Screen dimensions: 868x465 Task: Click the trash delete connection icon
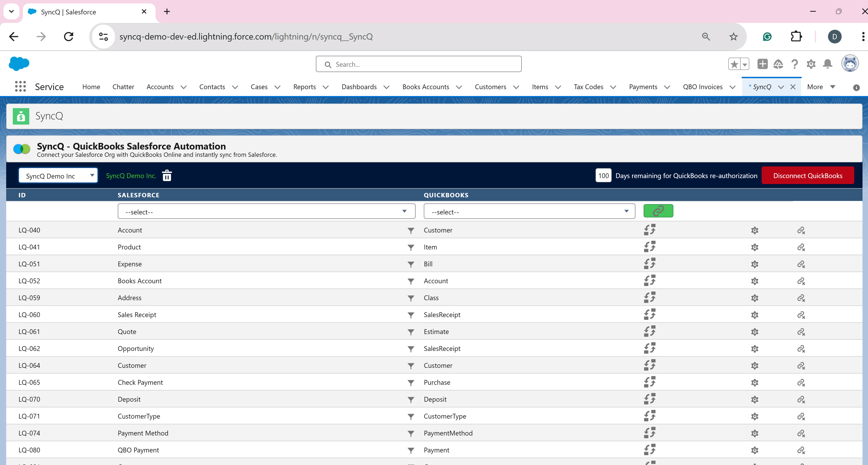[167, 175]
